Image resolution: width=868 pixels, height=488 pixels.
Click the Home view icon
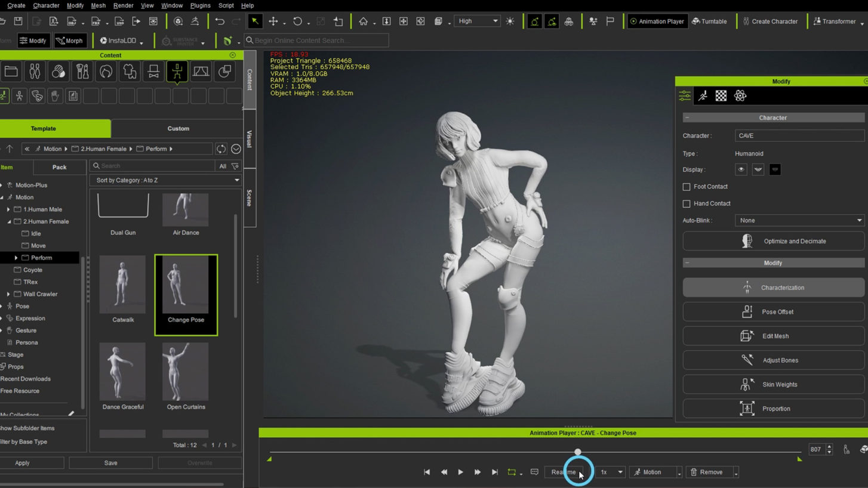(x=363, y=21)
